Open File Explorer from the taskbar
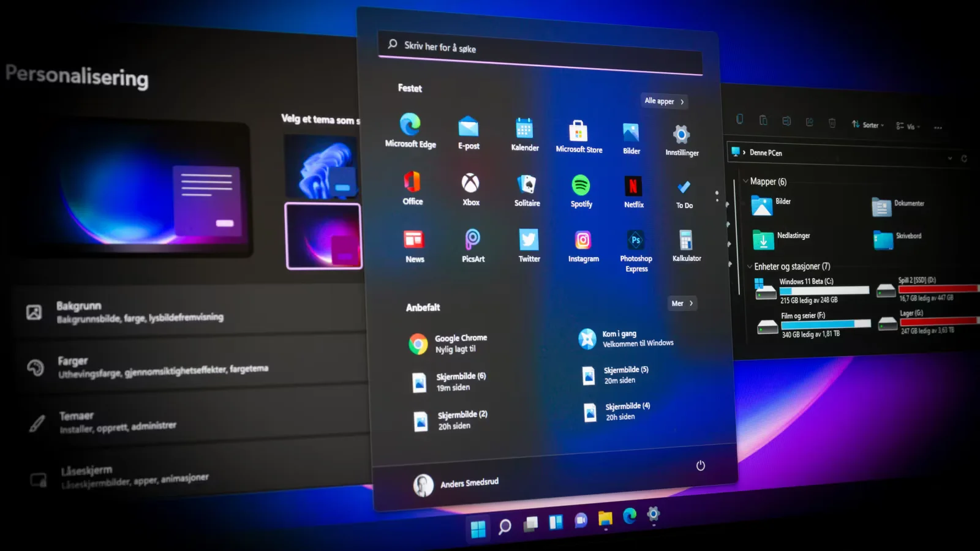Viewport: 980px width, 551px height. coord(605,519)
